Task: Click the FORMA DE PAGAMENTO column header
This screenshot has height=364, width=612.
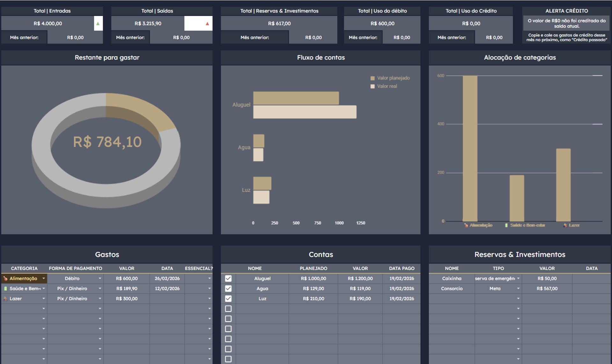Action: point(76,268)
